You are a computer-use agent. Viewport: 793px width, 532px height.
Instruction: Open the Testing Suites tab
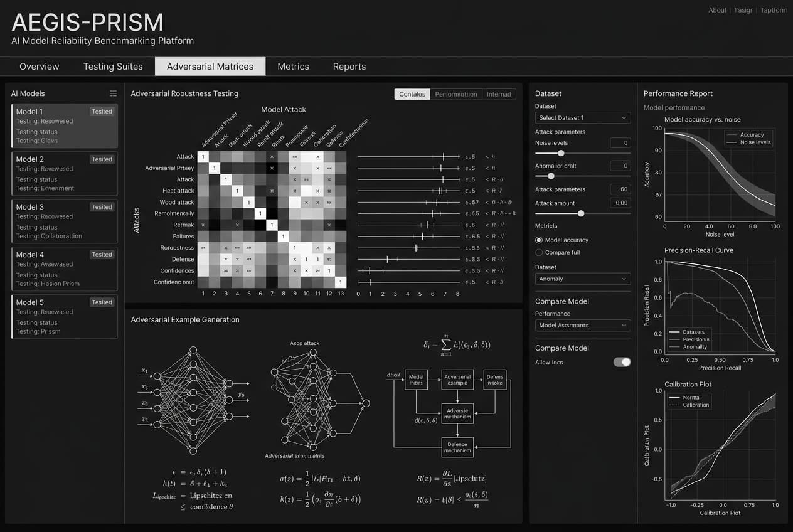(113, 66)
